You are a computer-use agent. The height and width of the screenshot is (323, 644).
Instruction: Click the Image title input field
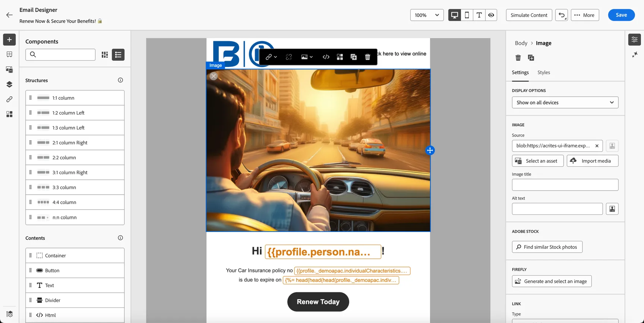click(565, 185)
